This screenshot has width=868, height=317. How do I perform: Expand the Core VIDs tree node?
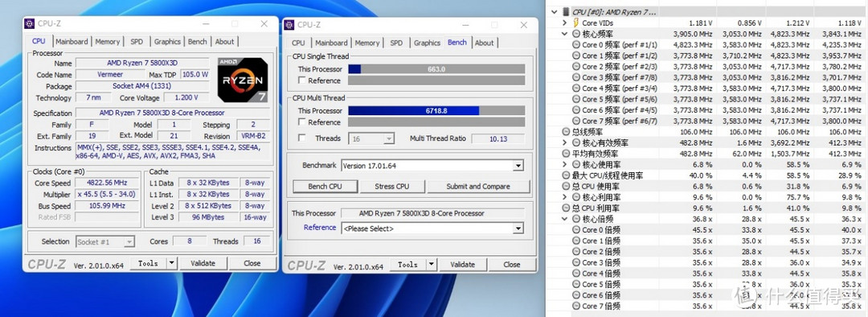tap(564, 23)
